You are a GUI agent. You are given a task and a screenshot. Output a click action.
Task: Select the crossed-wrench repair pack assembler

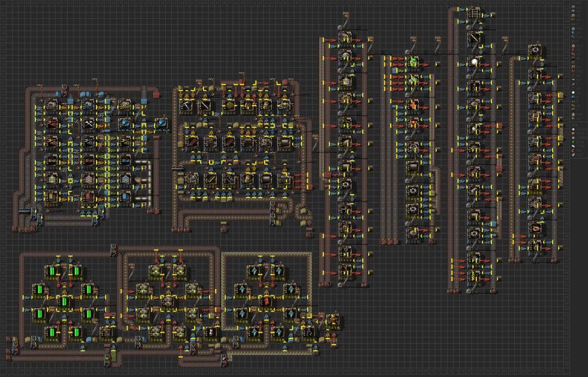point(88,124)
